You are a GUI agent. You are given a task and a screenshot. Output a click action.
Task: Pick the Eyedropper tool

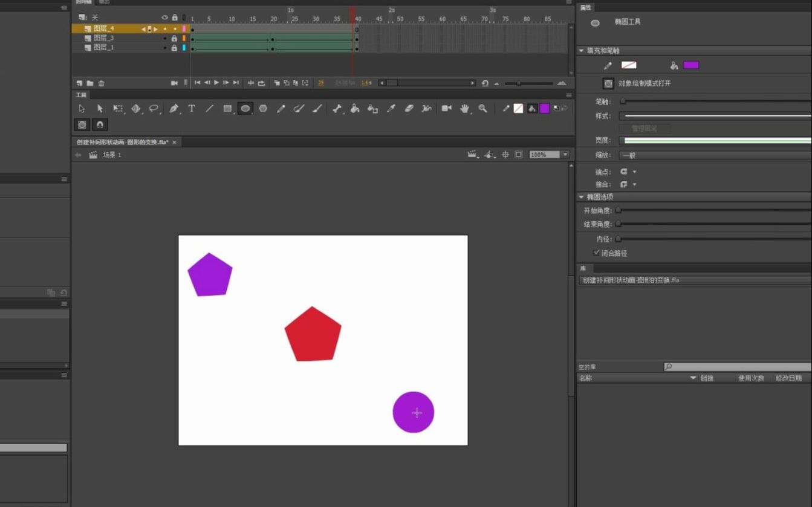pyautogui.click(x=391, y=109)
